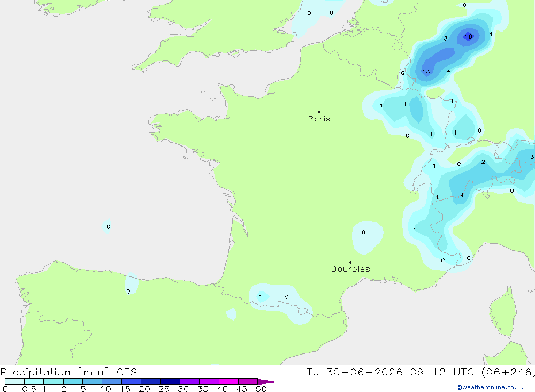Click the 0.5–1 mm legend swatch

point(34,381)
